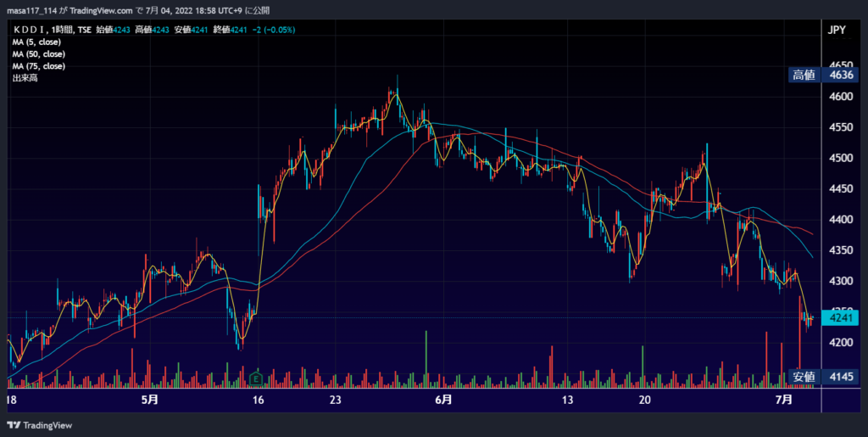Click the TSE exchange label
868x437 pixels.
84,31
